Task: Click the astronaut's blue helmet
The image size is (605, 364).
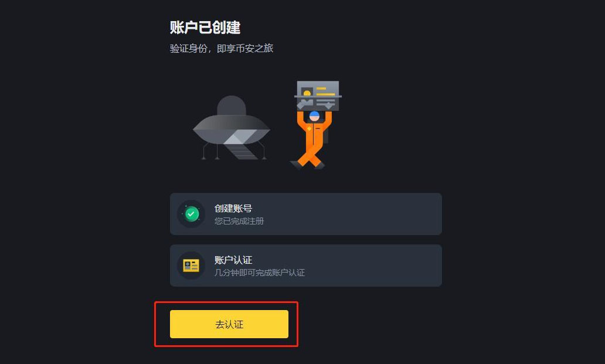Action: coord(314,115)
